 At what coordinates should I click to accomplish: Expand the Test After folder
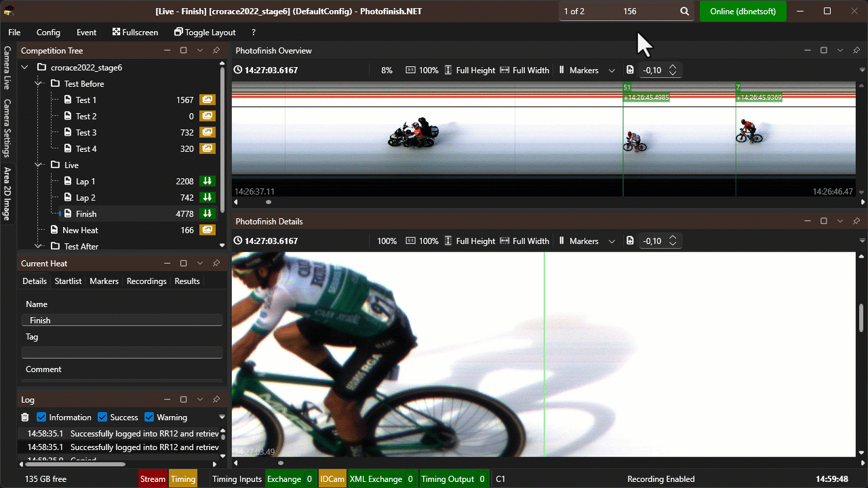(x=39, y=246)
